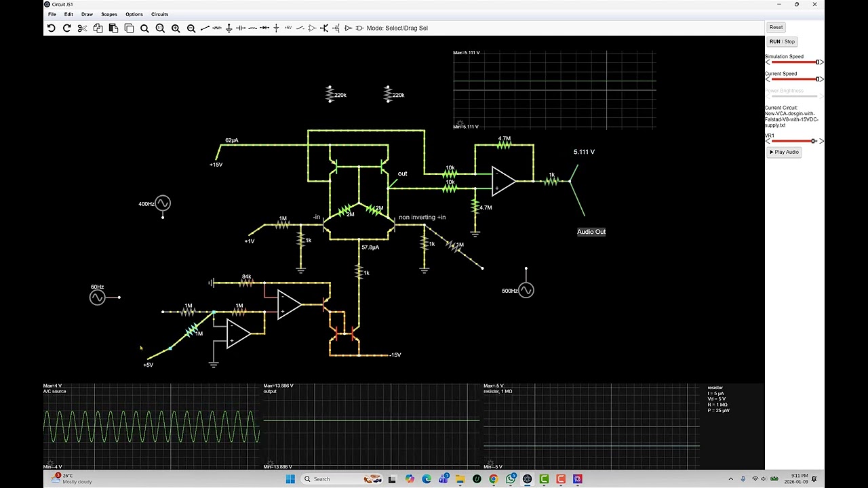
Task: Select the +5V voltage rail tool
Action: click(x=288, y=28)
